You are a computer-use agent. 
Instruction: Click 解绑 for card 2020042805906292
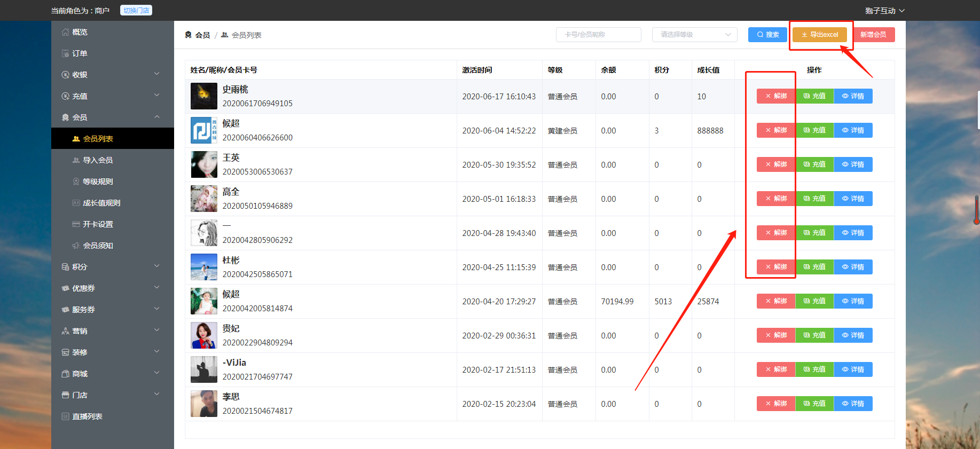[776, 233]
